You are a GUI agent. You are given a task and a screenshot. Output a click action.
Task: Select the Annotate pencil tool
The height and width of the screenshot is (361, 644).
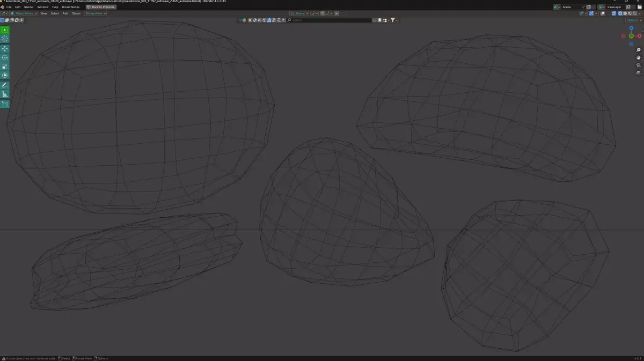5,85
